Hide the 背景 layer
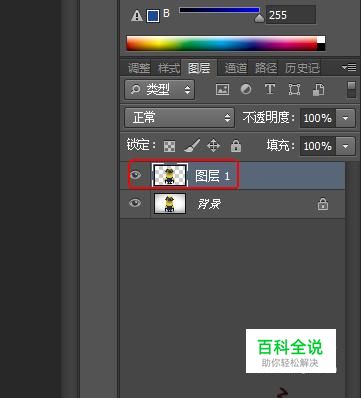This screenshot has height=398, width=361. (135, 203)
